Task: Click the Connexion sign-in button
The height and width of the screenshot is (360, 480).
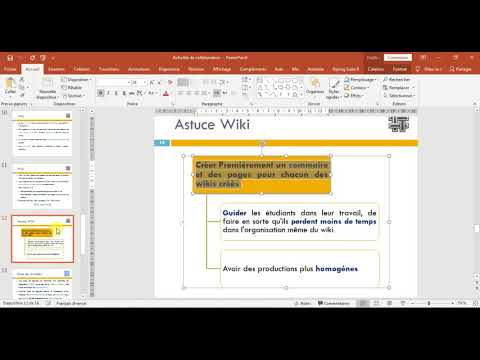Action: point(398,58)
